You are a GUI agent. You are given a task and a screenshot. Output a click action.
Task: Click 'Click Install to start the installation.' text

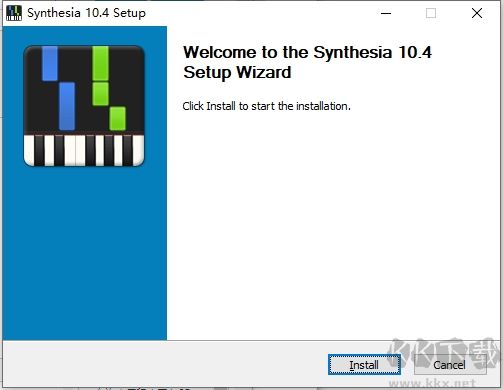[266, 106]
